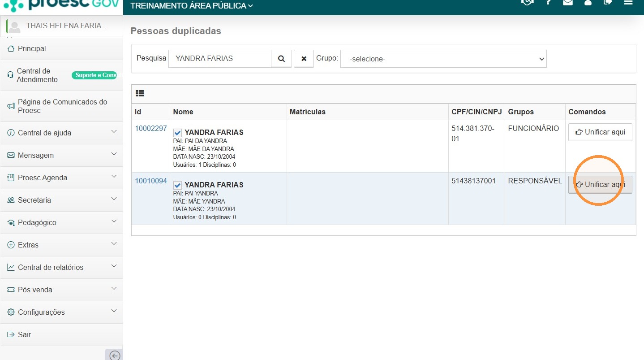Open the hamburger menu in top bar
This screenshot has width=644, height=360.
pos(628,2)
